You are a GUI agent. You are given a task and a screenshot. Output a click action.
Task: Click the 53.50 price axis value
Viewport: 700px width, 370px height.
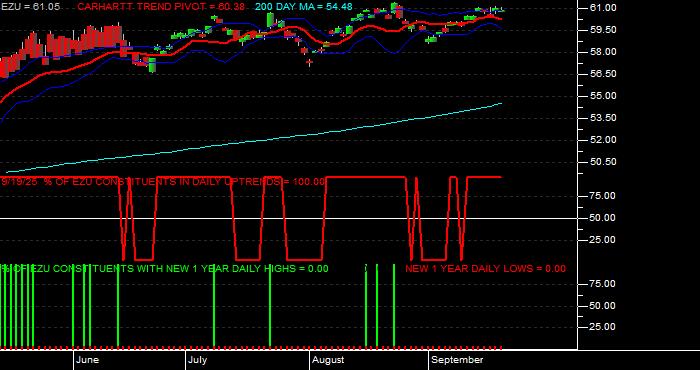(x=604, y=118)
